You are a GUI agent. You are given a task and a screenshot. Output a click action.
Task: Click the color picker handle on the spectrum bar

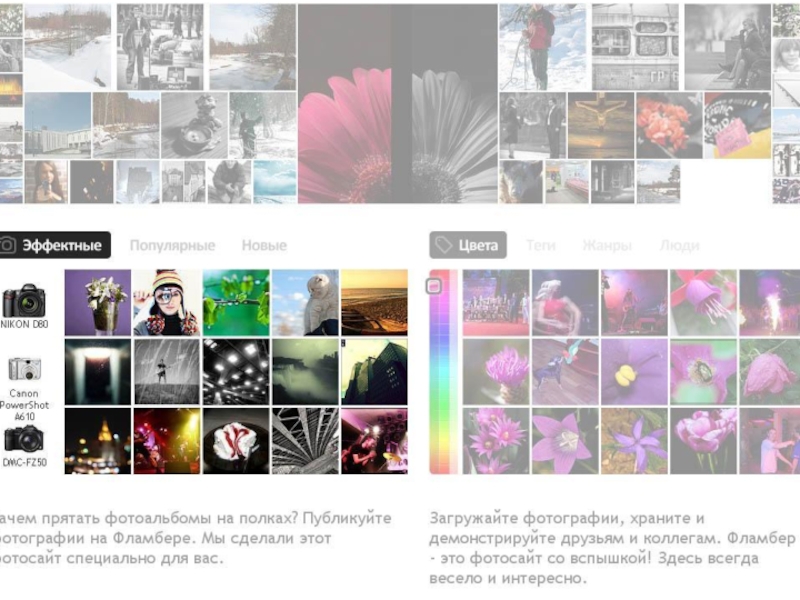[434, 286]
